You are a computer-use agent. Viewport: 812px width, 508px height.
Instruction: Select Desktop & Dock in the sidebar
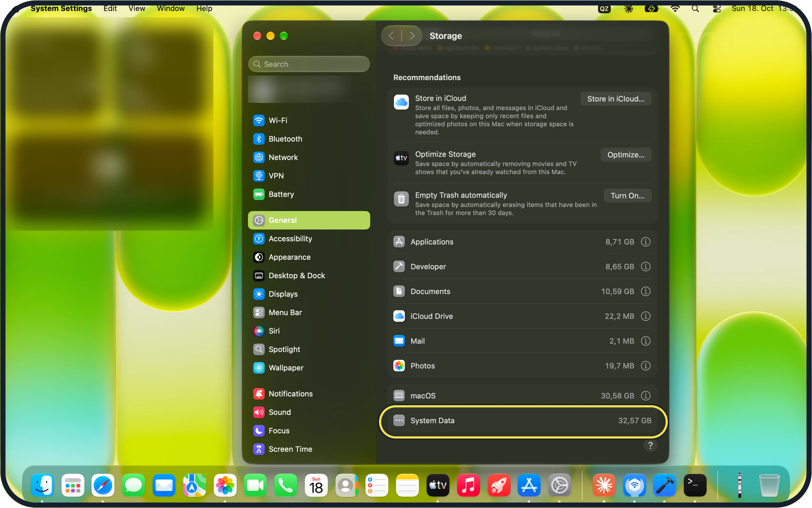tap(309, 276)
